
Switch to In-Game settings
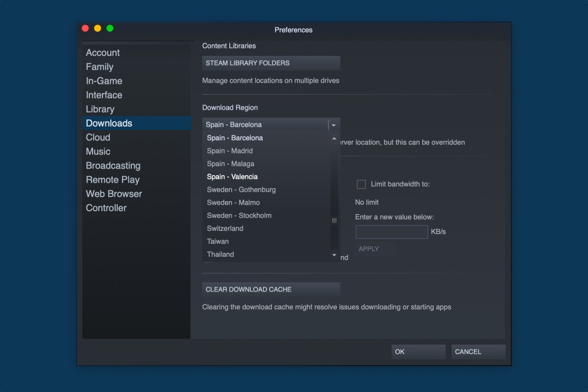click(x=136, y=81)
